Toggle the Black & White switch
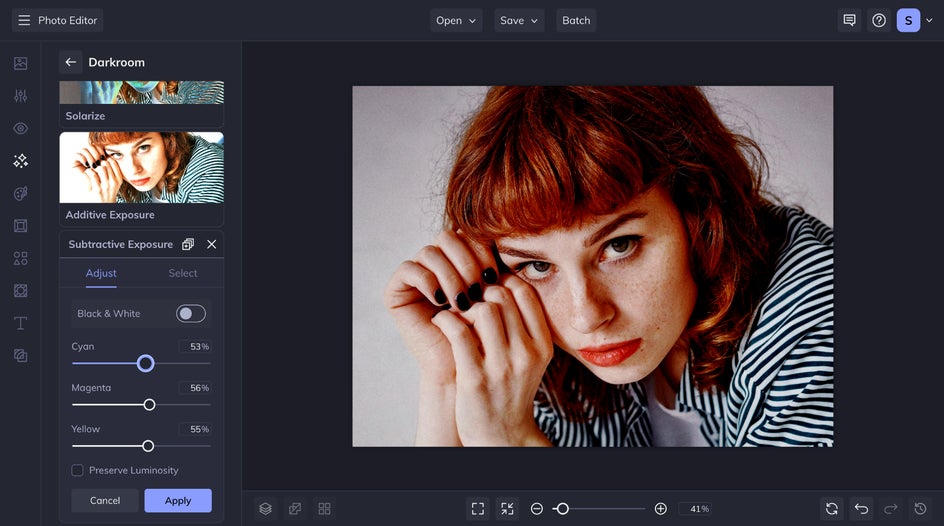Viewport: 944px width, 526px height. [190, 314]
